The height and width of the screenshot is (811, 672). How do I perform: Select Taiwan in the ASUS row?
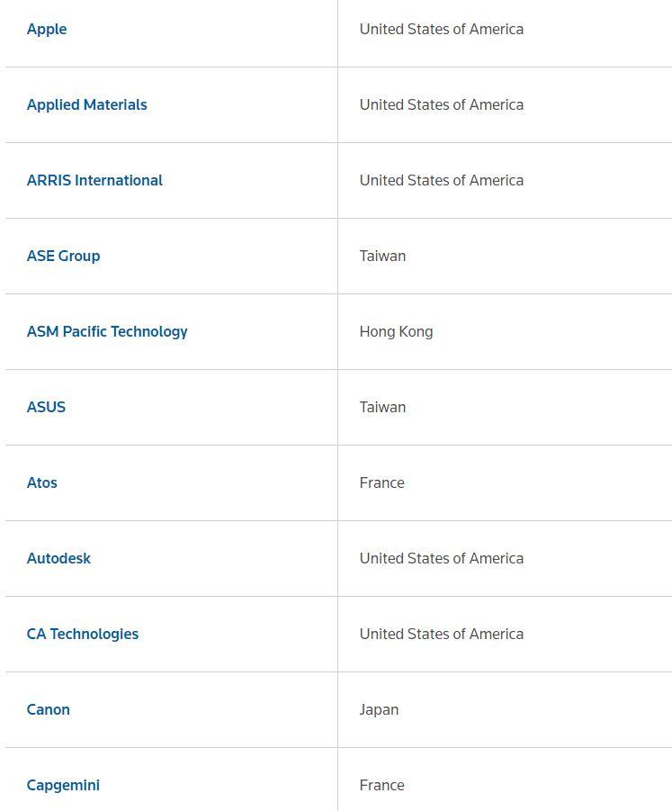coord(382,407)
